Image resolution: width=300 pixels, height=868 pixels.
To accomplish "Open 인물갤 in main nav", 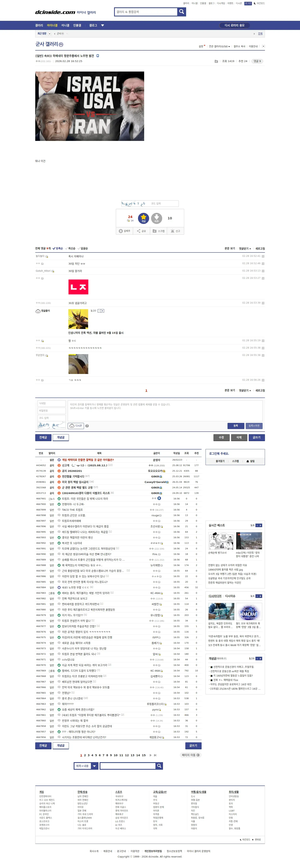I will point(77,25).
